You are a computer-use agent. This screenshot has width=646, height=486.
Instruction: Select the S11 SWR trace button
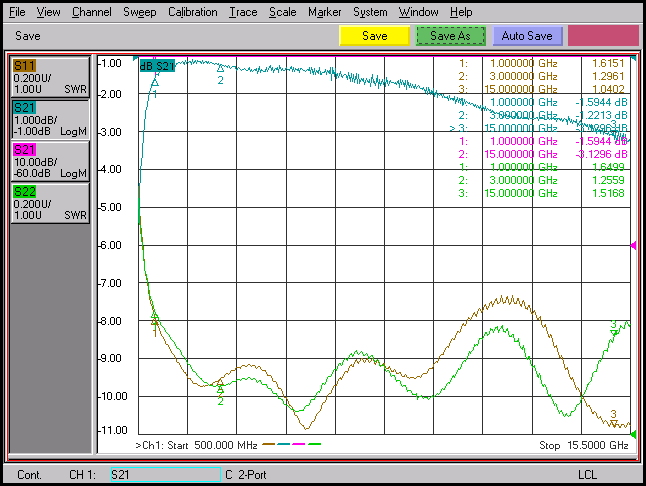[50, 77]
